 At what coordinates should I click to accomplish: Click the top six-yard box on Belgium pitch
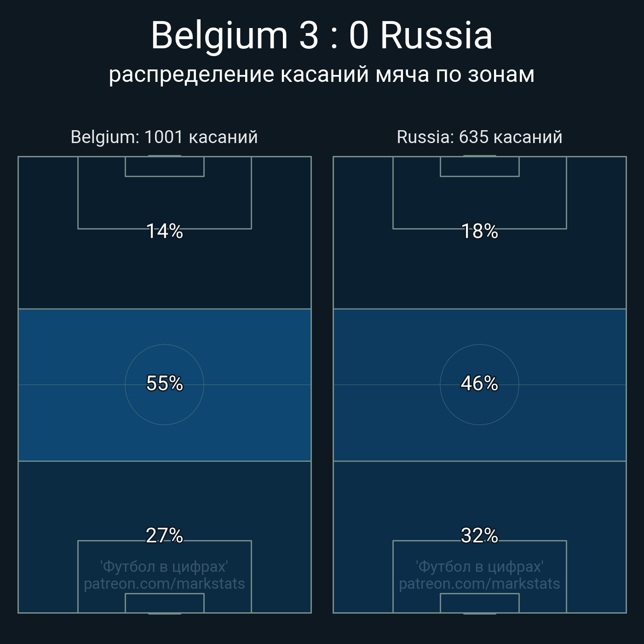click(x=164, y=167)
